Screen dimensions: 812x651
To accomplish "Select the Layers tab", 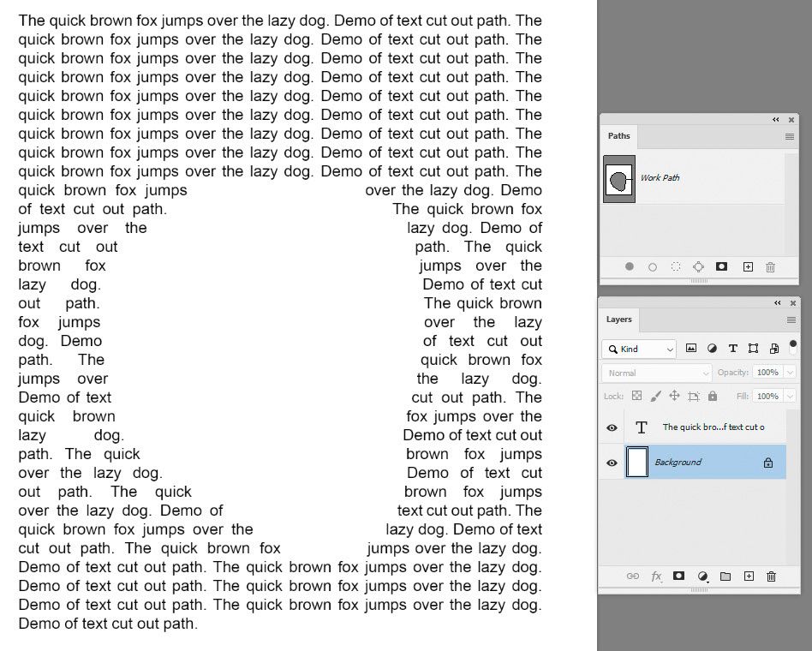I will (618, 319).
